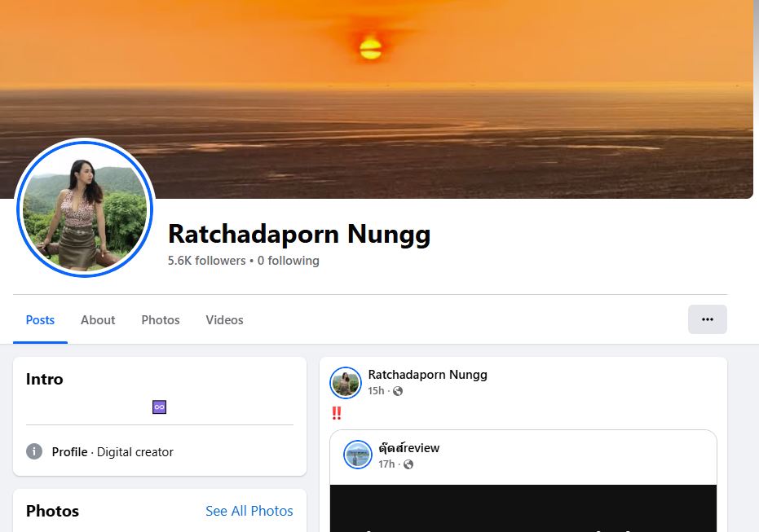This screenshot has width=759, height=532.
Task: Click the post author's small avatar
Action: pyautogui.click(x=345, y=383)
